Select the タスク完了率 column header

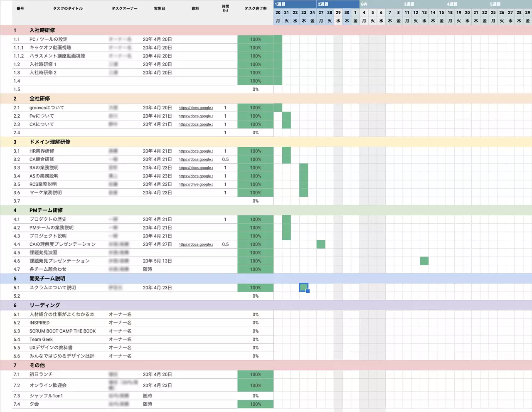pyautogui.click(x=256, y=8)
